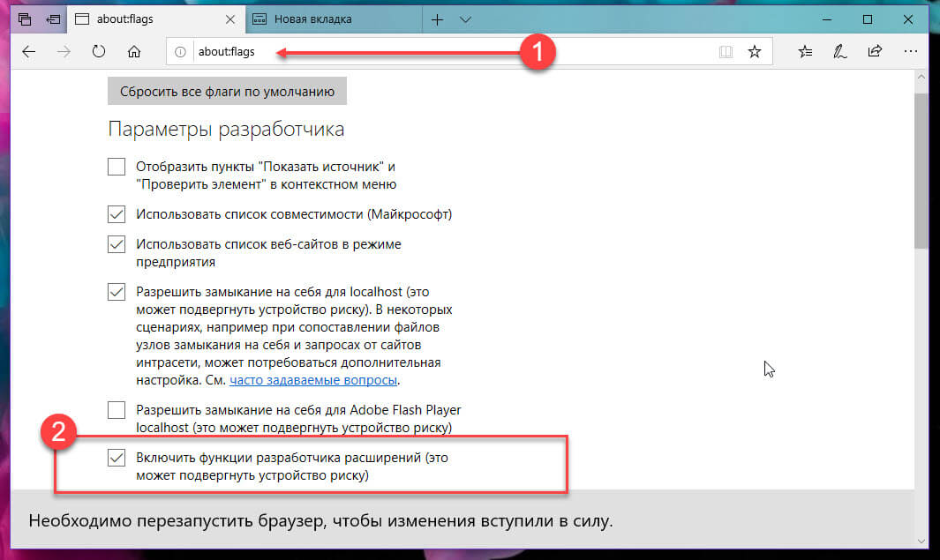Image resolution: width=940 pixels, height=560 pixels.
Task: Start a Web Note with the pen icon
Action: 839,51
